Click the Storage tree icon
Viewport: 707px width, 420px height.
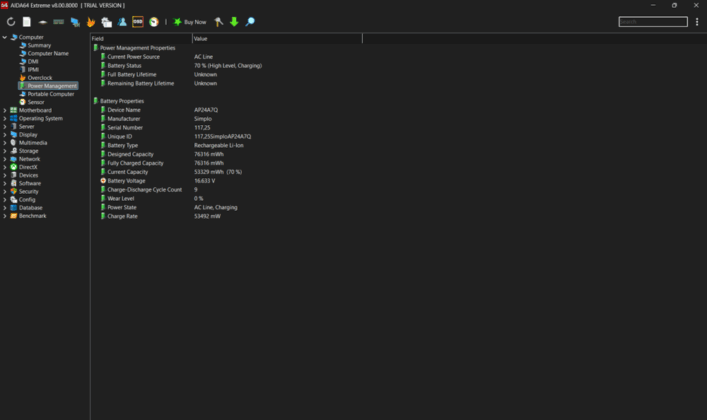(14, 151)
